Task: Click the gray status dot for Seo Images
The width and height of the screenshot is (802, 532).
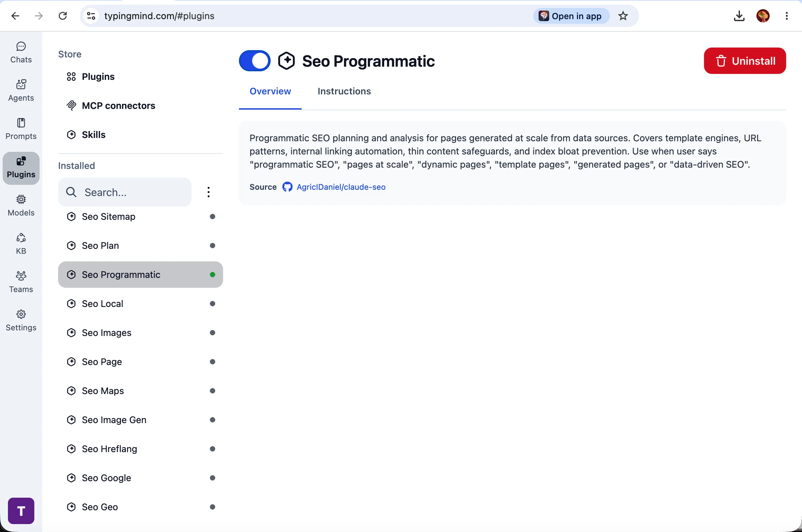Action: [213, 333]
